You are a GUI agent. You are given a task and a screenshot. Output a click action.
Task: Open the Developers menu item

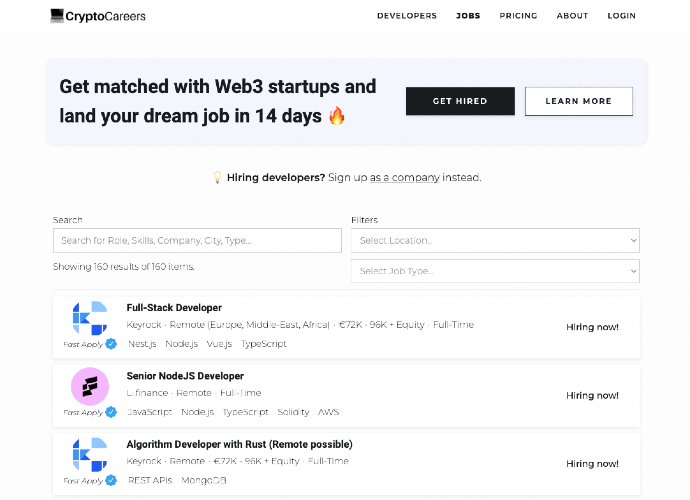coord(406,16)
